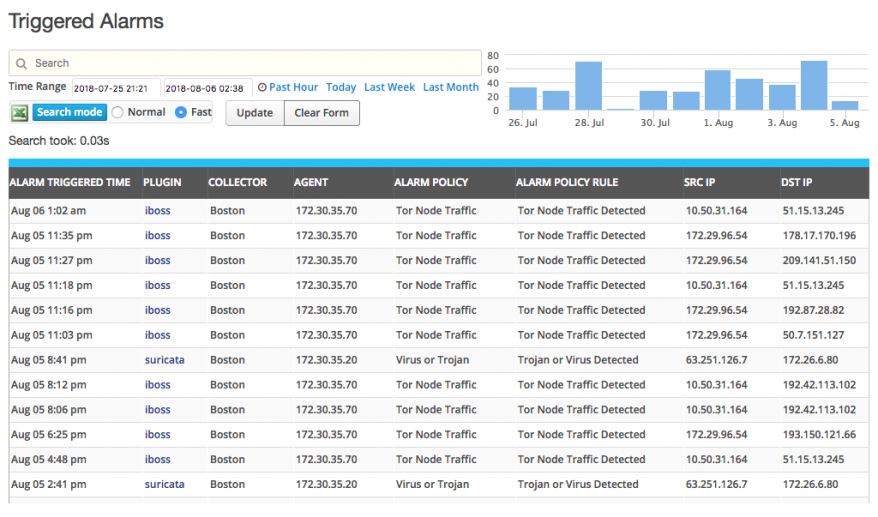Click the 'Aug 05 11:16 pm' time cell

pyautogui.click(x=52, y=310)
